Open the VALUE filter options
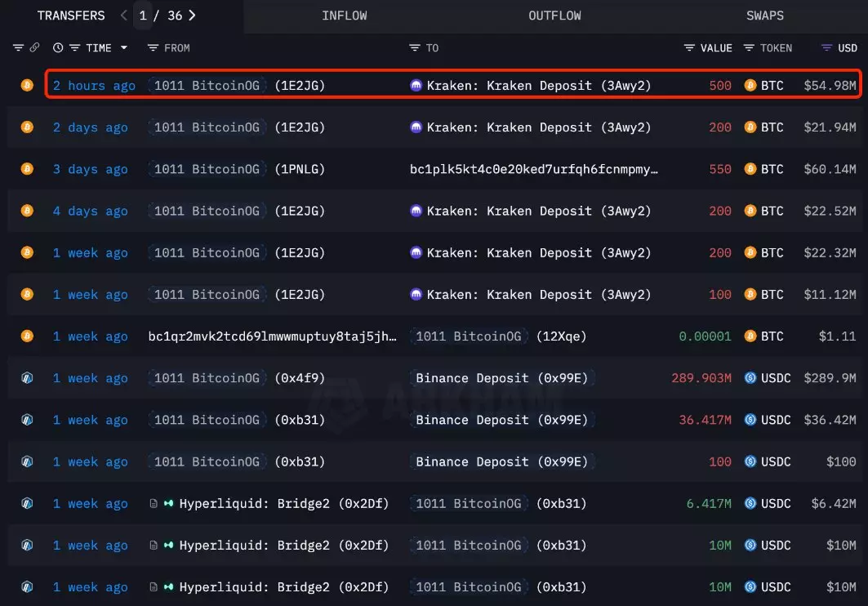 [x=689, y=48]
